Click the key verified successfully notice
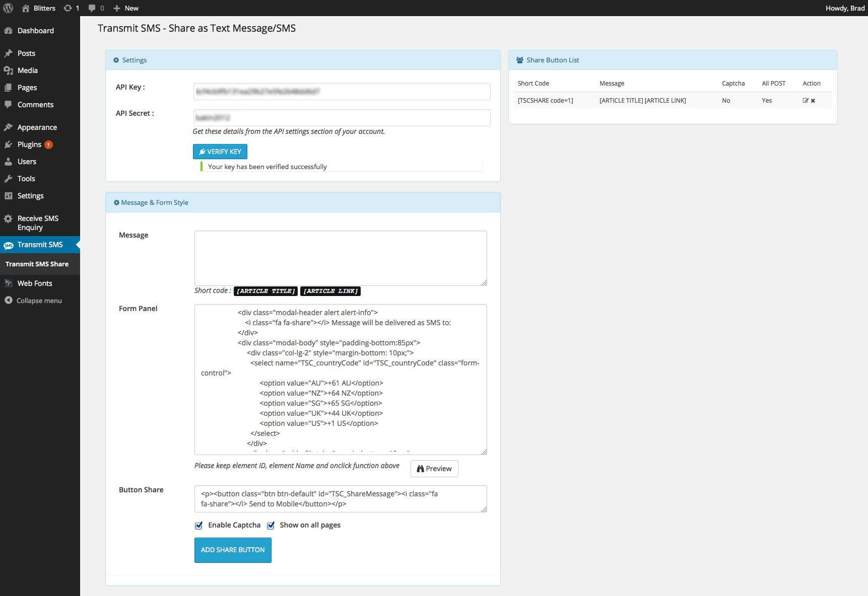This screenshot has height=596, width=868. click(x=342, y=167)
